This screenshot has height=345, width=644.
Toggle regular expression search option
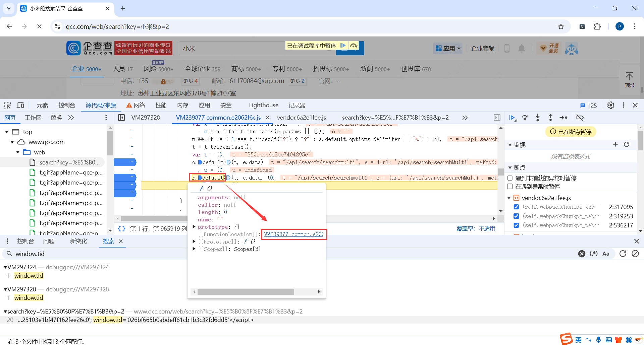click(594, 254)
